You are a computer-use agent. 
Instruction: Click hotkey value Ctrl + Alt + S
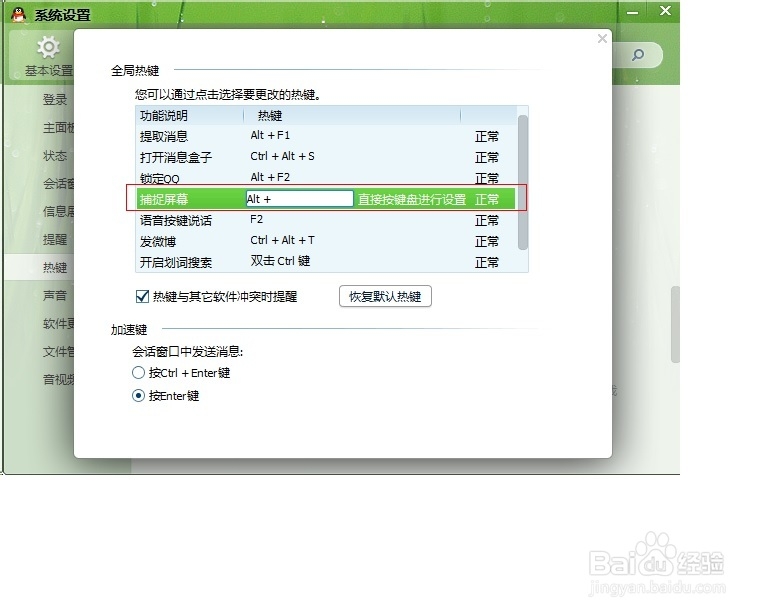282,156
